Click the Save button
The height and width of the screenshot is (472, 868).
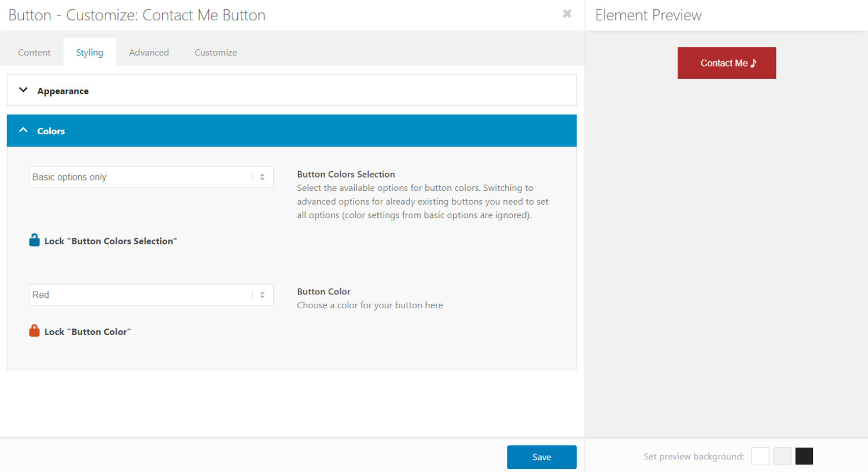click(542, 457)
